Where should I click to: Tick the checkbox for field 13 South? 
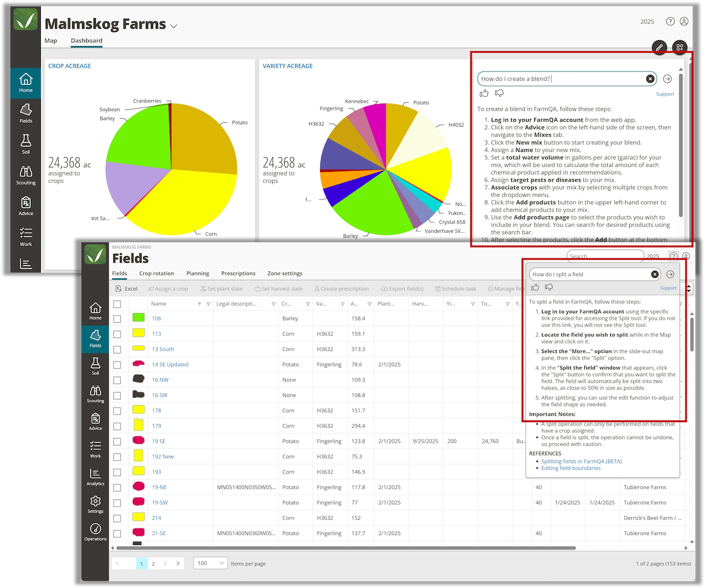pos(117,350)
